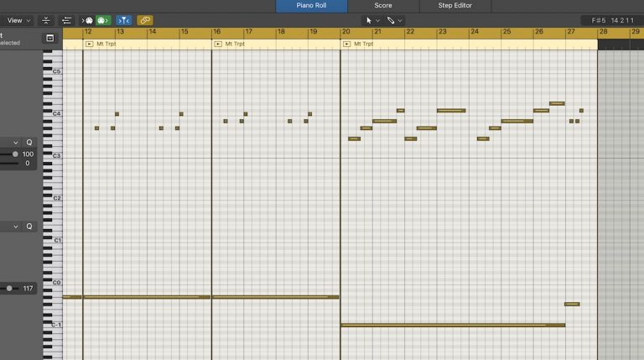644x360 pixels.
Task: Click the Strength value 100
Action: point(28,154)
